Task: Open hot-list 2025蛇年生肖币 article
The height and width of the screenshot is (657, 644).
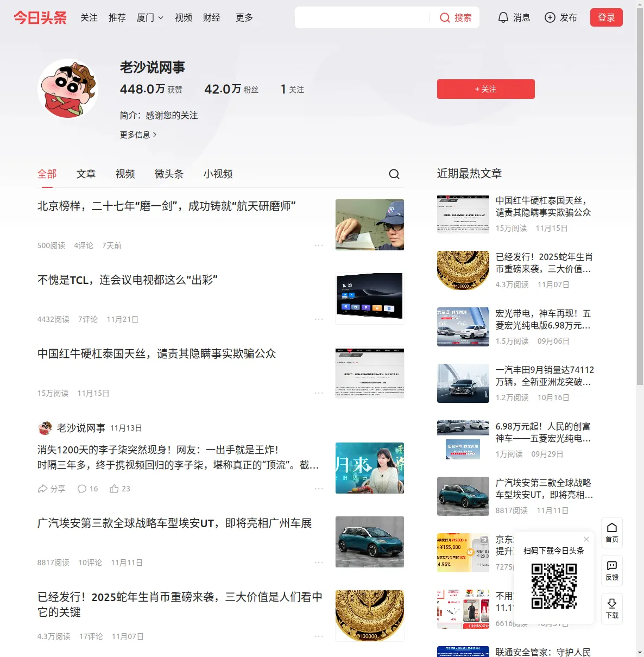Action: point(544,263)
